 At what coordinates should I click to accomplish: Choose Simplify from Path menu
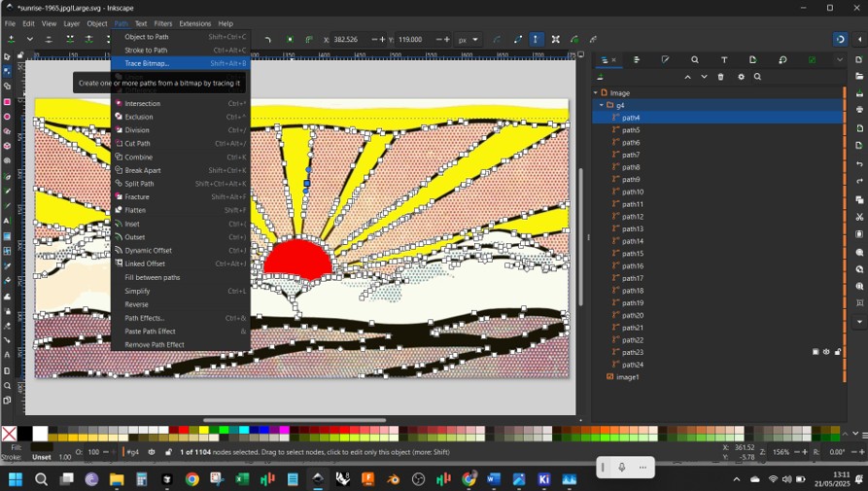[181, 291]
